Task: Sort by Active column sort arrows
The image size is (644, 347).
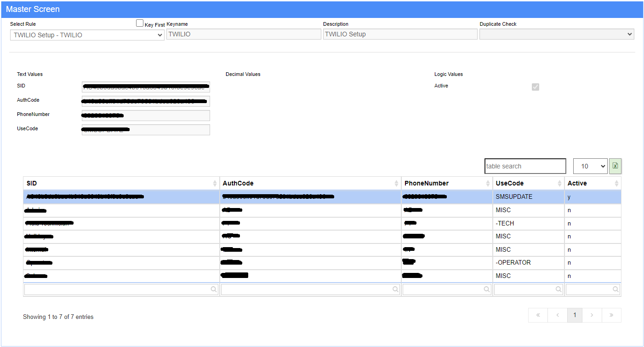Action: pyautogui.click(x=616, y=184)
